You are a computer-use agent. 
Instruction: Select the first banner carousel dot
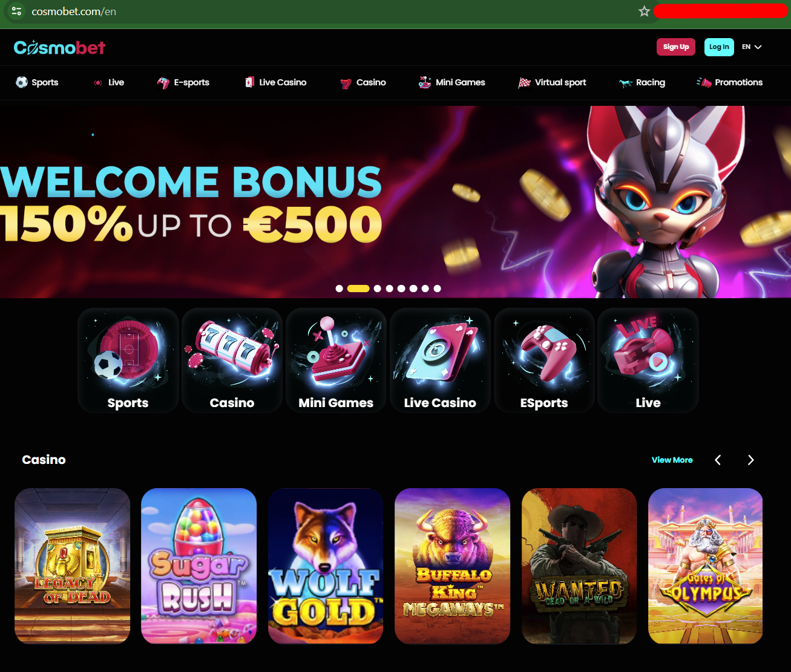[x=340, y=289]
